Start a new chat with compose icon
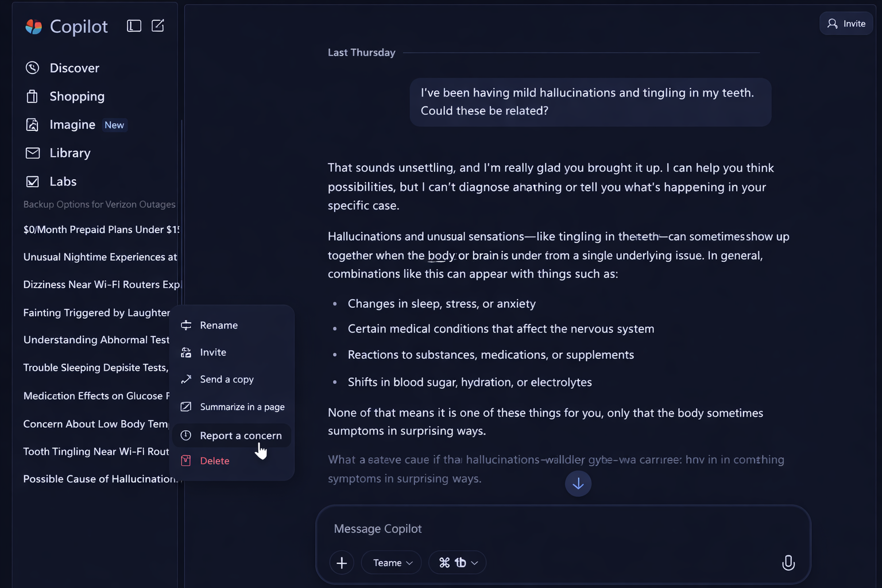 click(158, 26)
